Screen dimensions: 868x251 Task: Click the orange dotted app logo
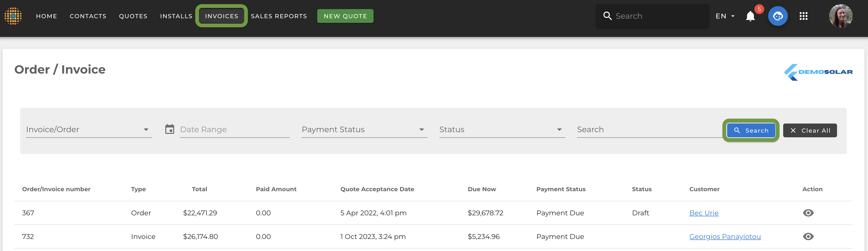(13, 16)
